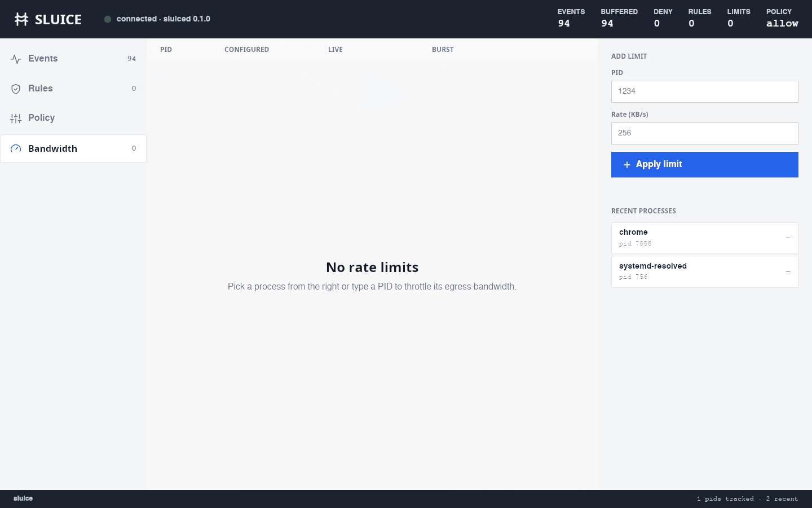Click the Sluice logo icon
This screenshot has width=812, height=508.
point(21,19)
